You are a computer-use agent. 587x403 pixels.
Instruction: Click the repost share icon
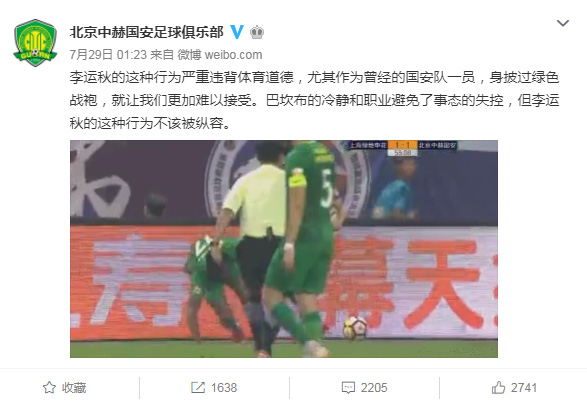198,387
